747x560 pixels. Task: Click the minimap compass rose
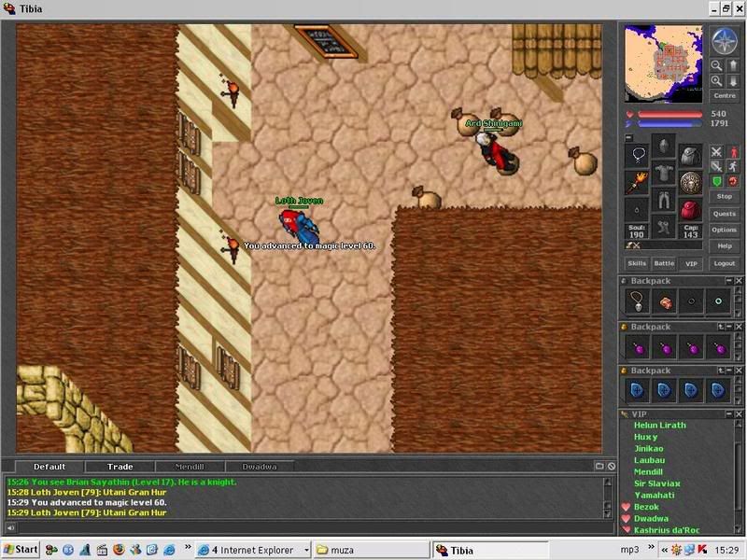[x=725, y=41]
